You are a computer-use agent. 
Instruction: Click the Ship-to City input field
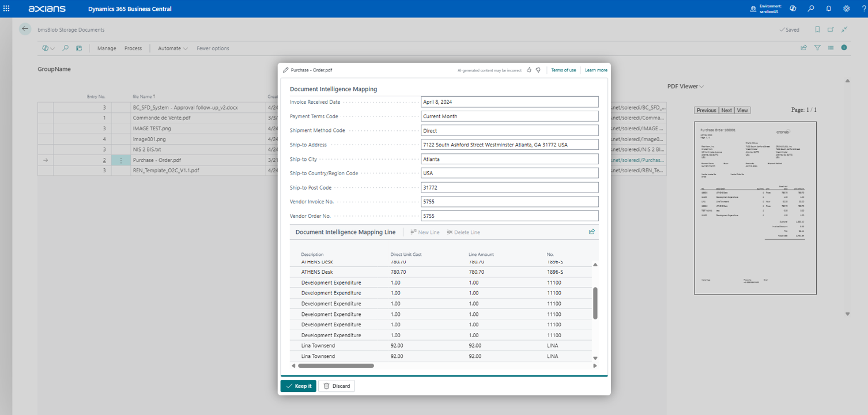click(510, 159)
